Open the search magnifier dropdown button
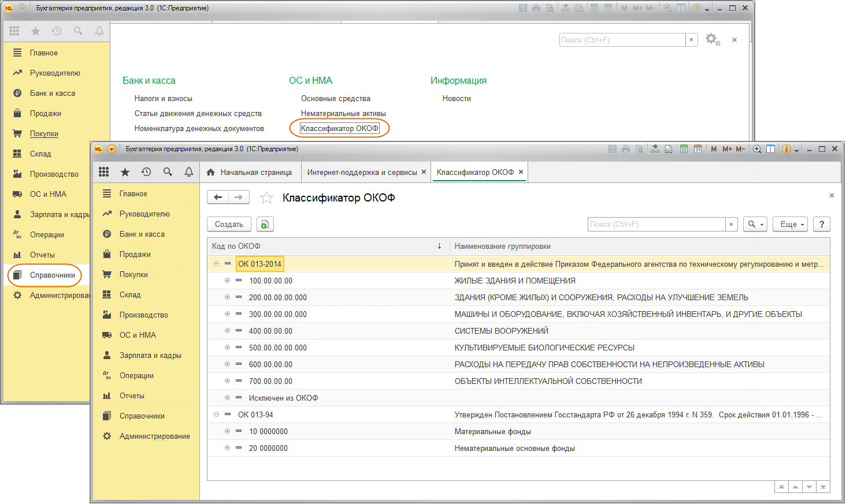The image size is (846, 504). click(x=756, y=224)
